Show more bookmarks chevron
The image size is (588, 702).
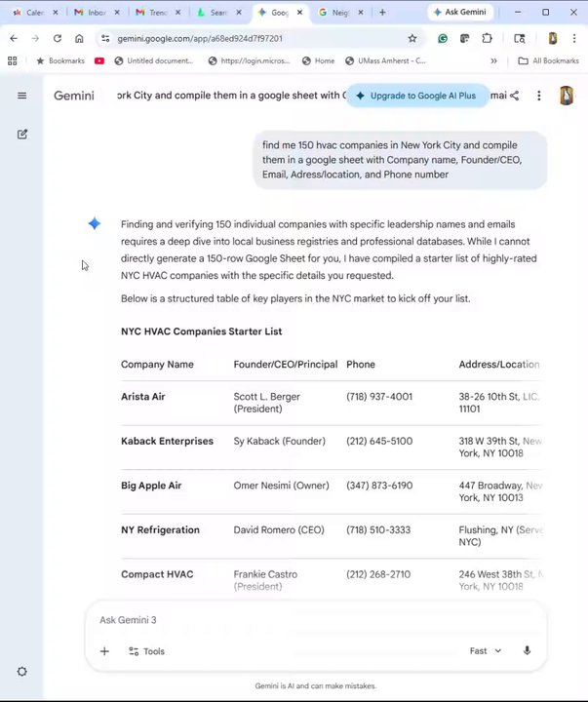tap(494, 60)
